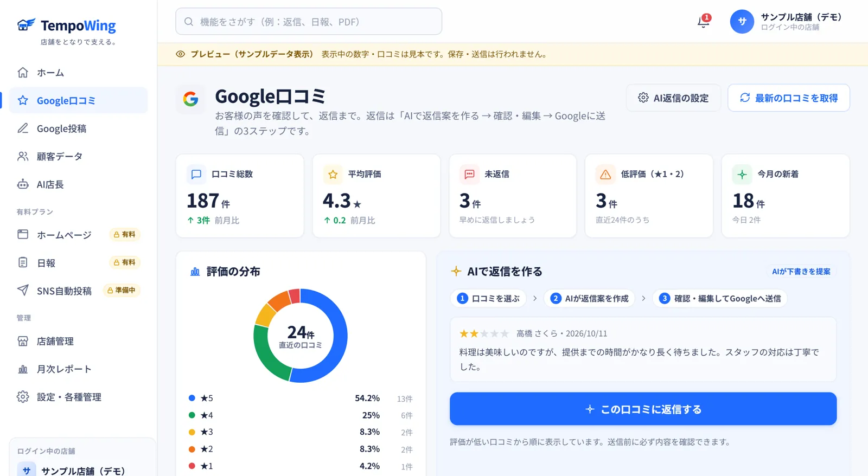
Task: Open the Google投稿 sidebar item
Action: click(78, 128)
